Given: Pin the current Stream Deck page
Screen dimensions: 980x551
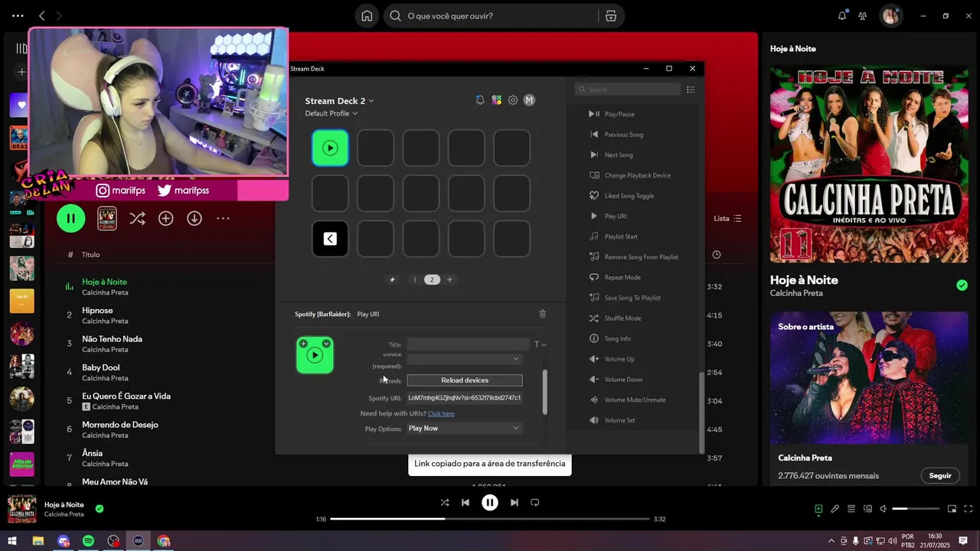Looking at the screenshot, I should [393, 279].
